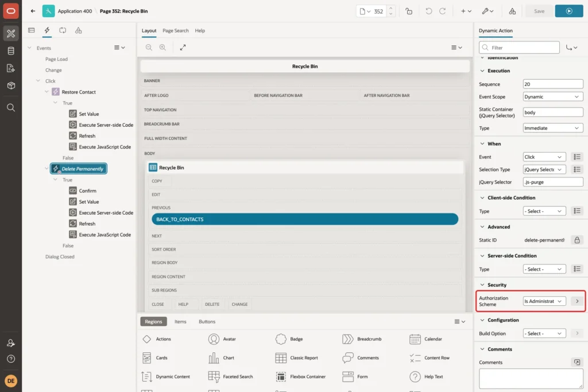Click the Oracle logo home icon
This screenshot has height=392, width=588.
point(11,11)
